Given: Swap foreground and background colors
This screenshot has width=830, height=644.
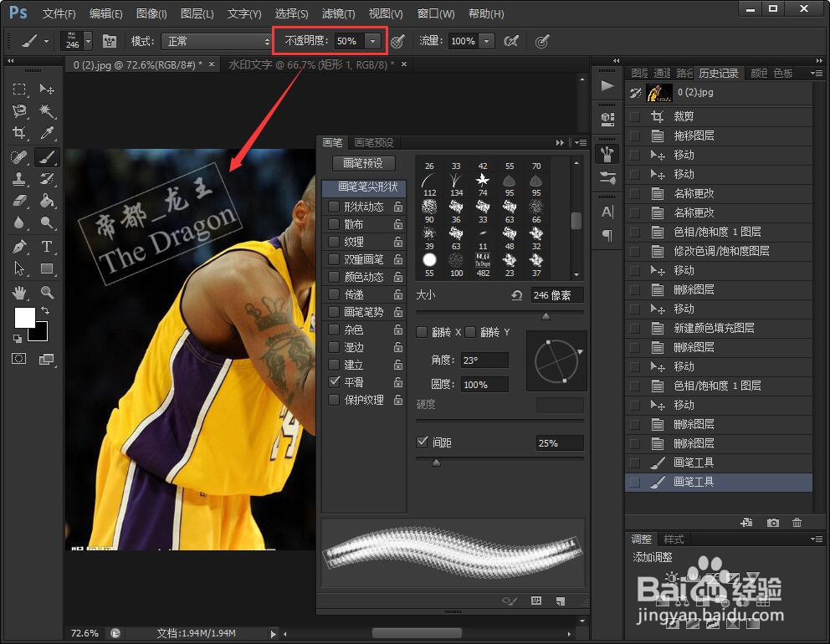Looking at the screenshot, I should 45,310.
